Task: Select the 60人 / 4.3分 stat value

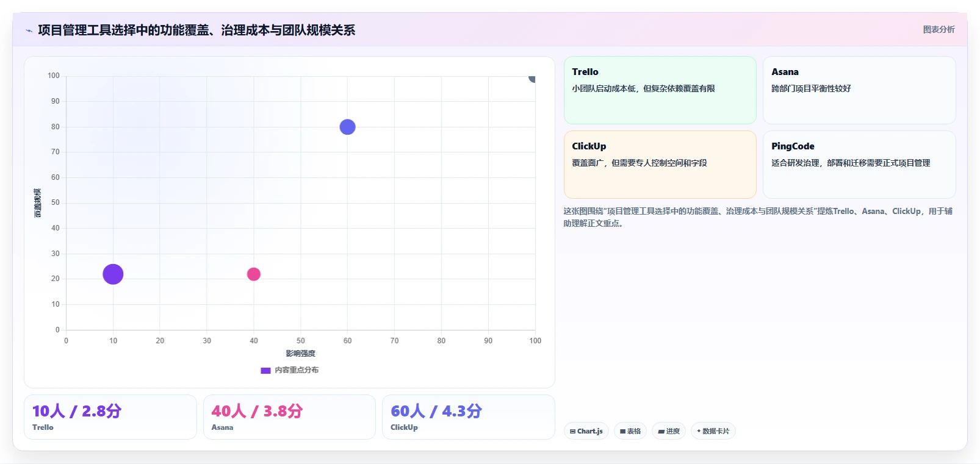Action: pos(436,411)
